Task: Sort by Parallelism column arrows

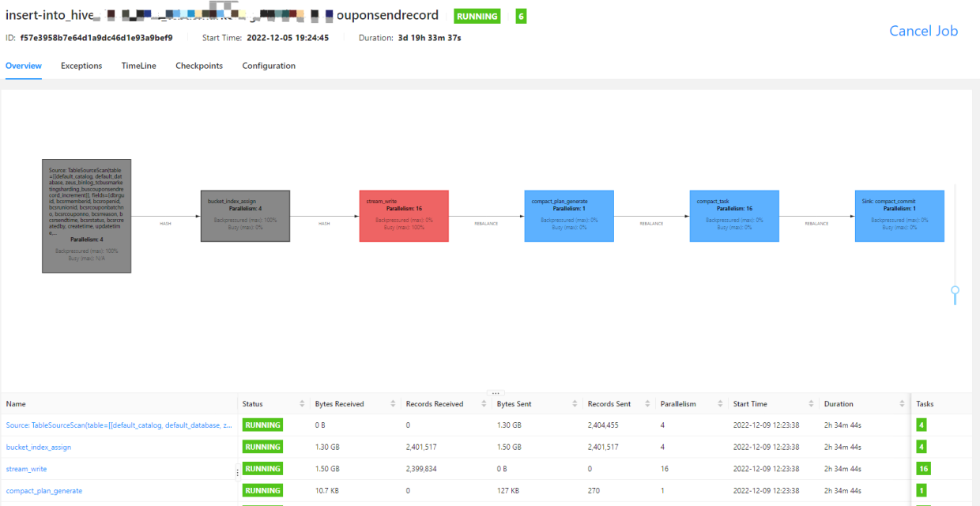Action: (721, 404)
